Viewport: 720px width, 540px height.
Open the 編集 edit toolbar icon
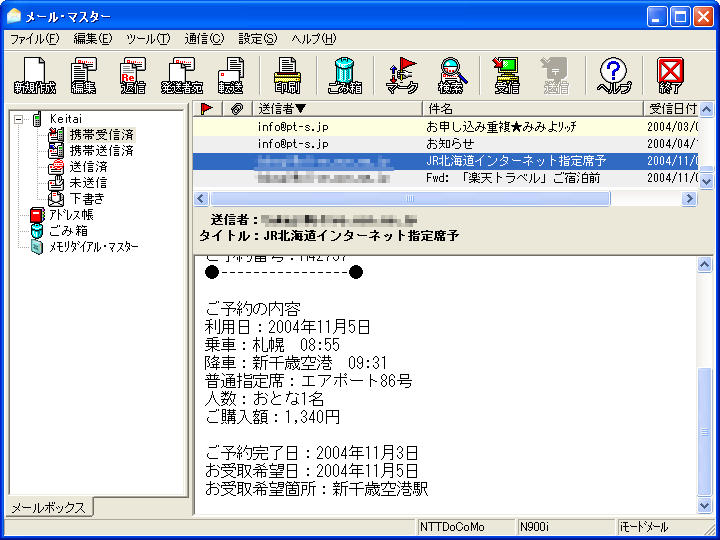tap(84, 76)
